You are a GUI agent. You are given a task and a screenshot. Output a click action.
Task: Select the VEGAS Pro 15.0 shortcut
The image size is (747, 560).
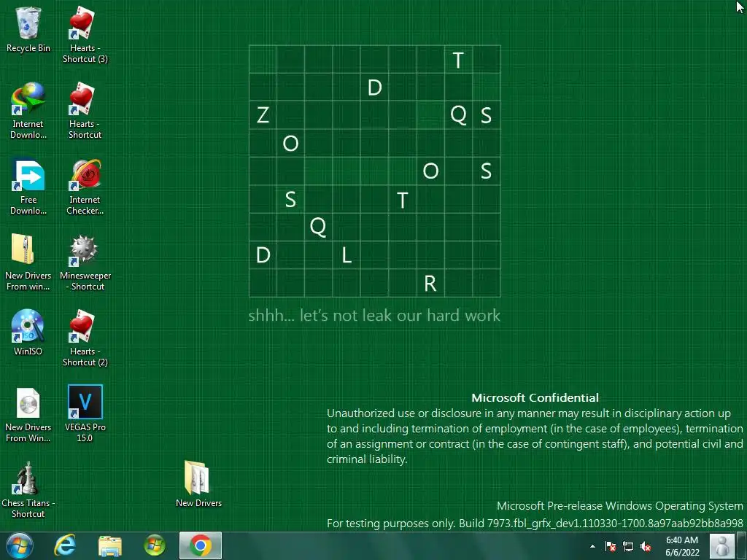[x=85, y=414]
